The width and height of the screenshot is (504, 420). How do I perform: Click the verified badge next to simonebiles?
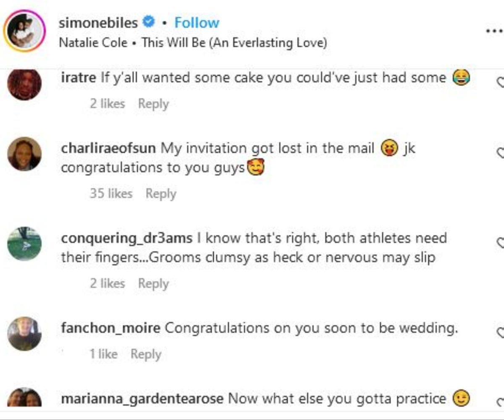point(148,23)
